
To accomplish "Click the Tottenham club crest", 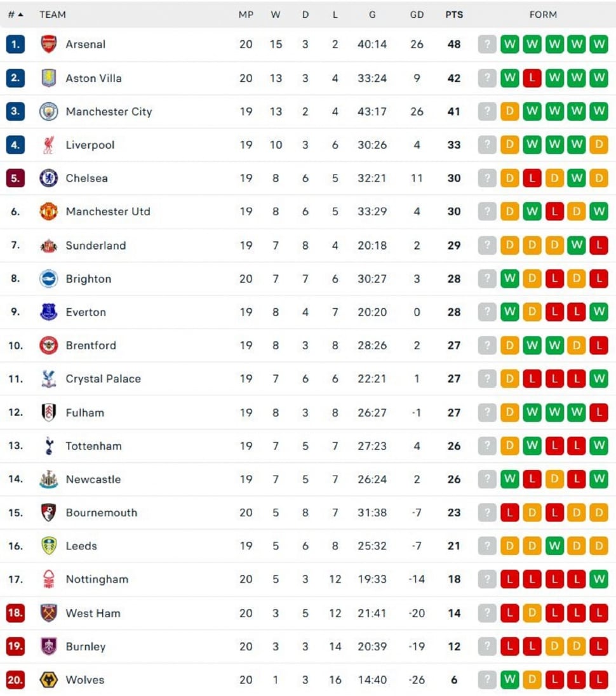I will coord(50,446).
